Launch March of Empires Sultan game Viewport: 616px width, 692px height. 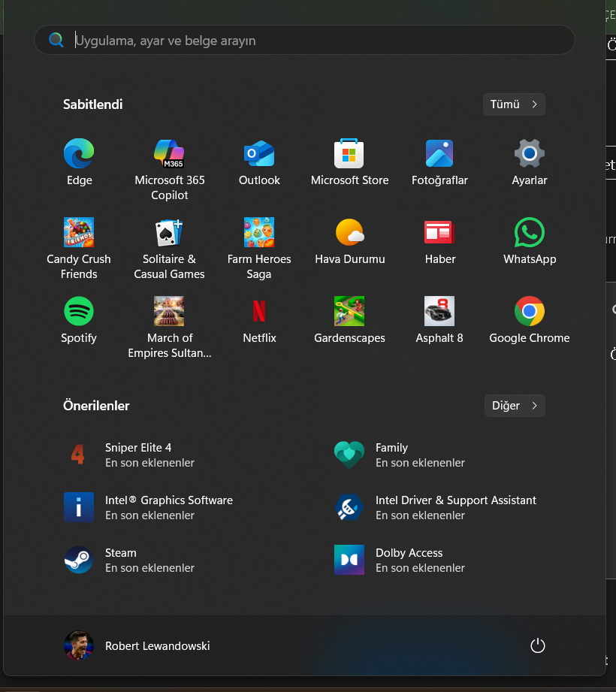(x=170, y=327)
